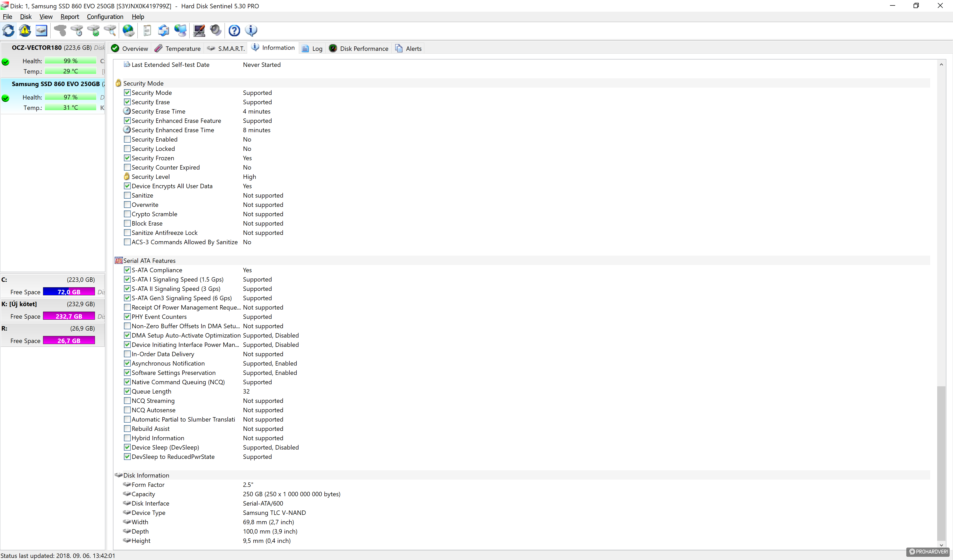Click the vertical scrollbar thumb in the information pane
This screenshot has height=560, width=953.
(x=941, y=464)
